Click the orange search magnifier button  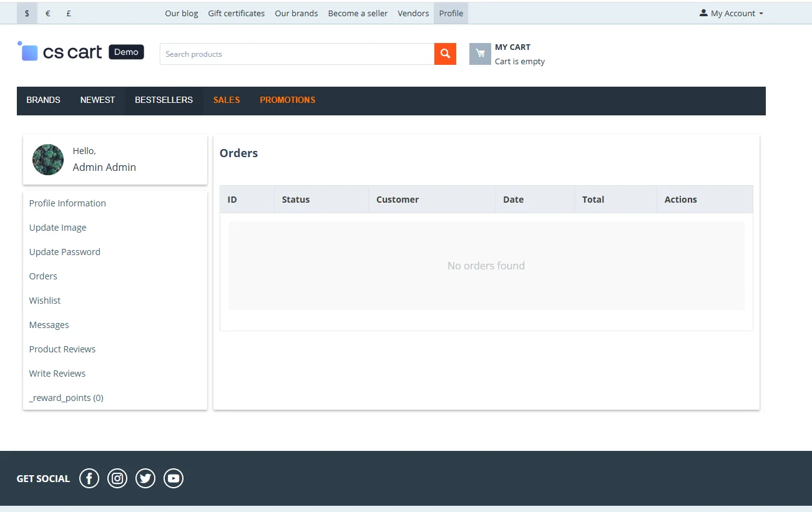(445, 54)
